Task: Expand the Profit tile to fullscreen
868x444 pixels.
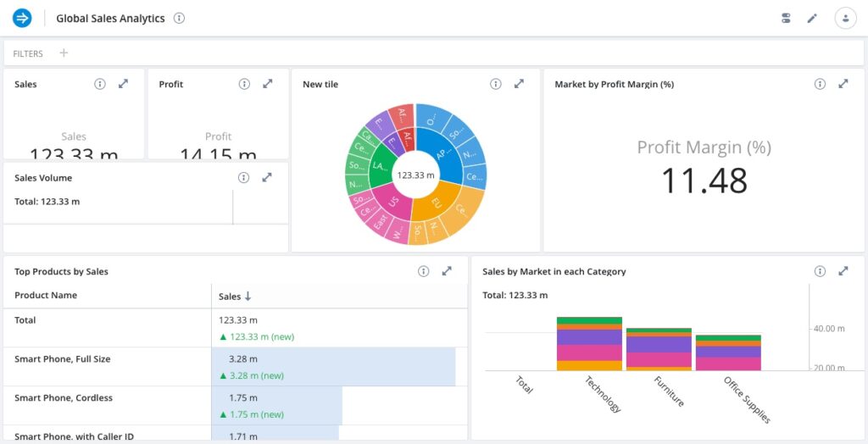Action: click(x=268, y=84)
